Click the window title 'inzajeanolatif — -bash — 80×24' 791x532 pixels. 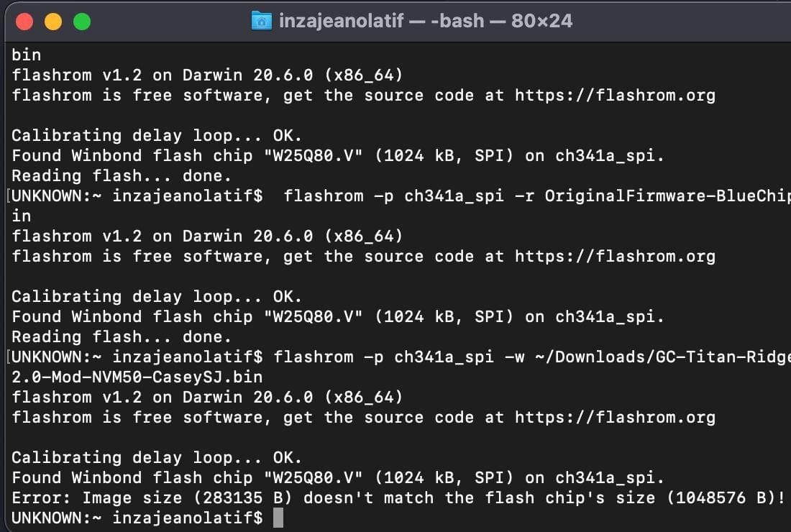(426, 20)
